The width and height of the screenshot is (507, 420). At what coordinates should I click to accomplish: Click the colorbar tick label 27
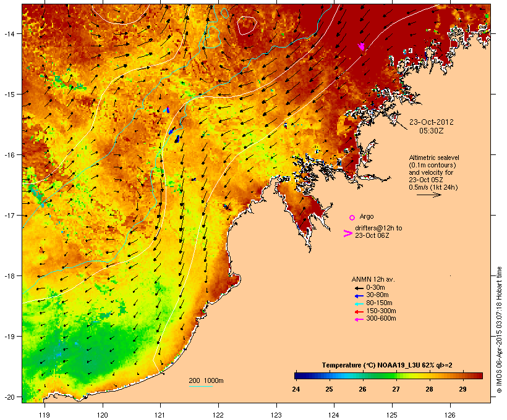(396, 389)
